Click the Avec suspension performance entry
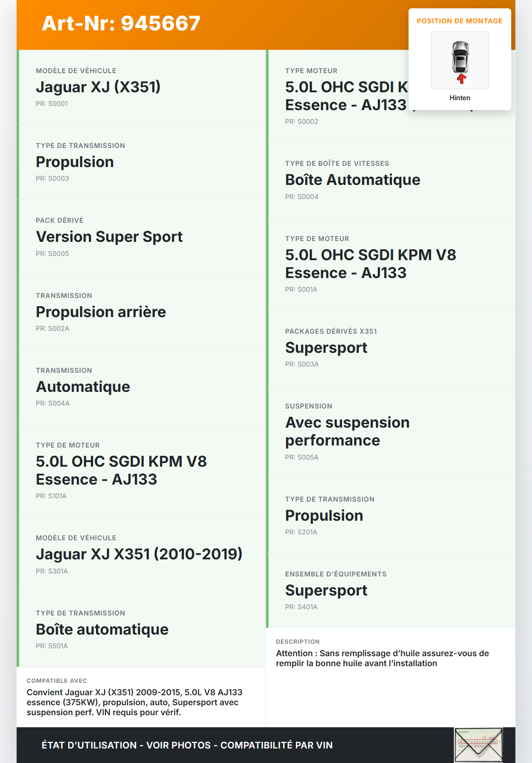The width and height of the screenshot is (532, 763). pos(347,431)
